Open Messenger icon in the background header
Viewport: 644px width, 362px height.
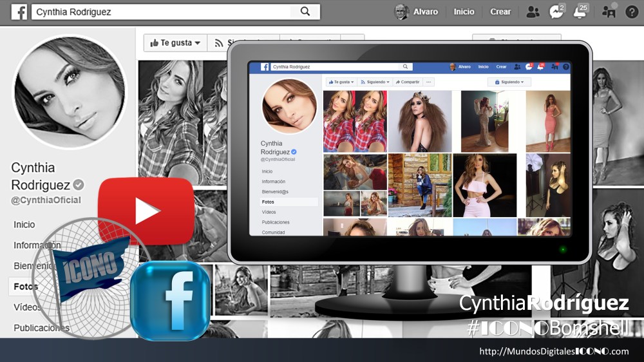pyautogui.click(x=556, y=12)
